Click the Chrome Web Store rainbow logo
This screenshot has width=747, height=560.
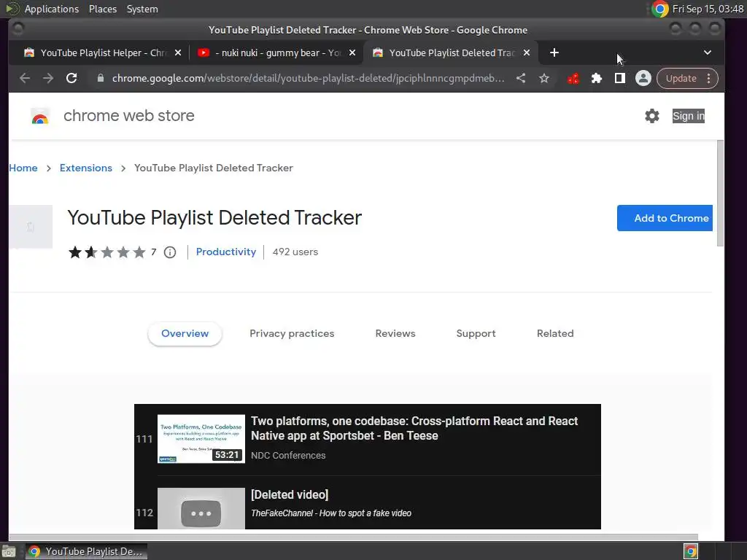coord(40,116)
